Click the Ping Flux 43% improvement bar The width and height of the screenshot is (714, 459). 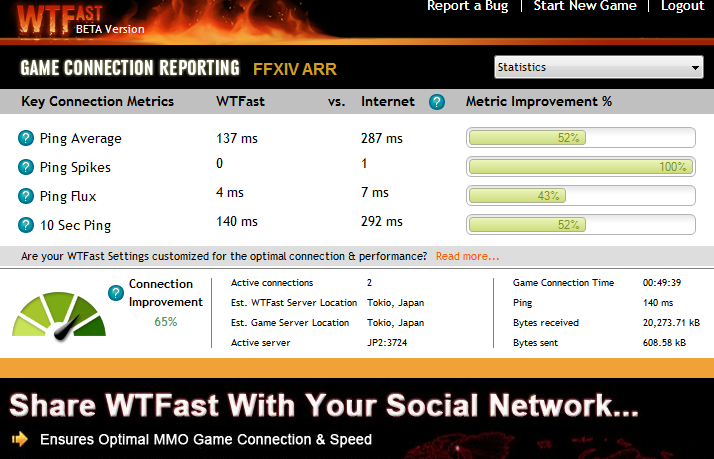[x=581, y=196]
